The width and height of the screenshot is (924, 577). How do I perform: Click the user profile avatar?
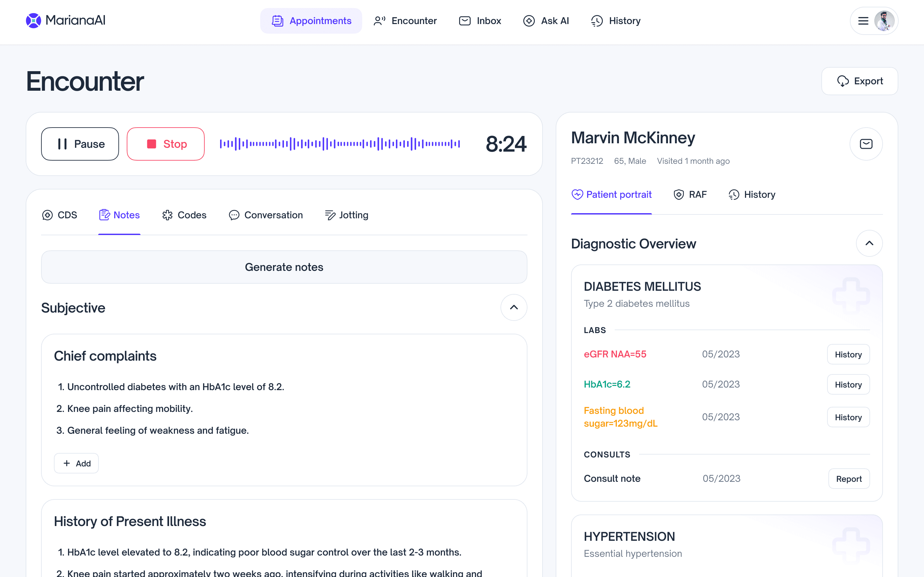884,21
